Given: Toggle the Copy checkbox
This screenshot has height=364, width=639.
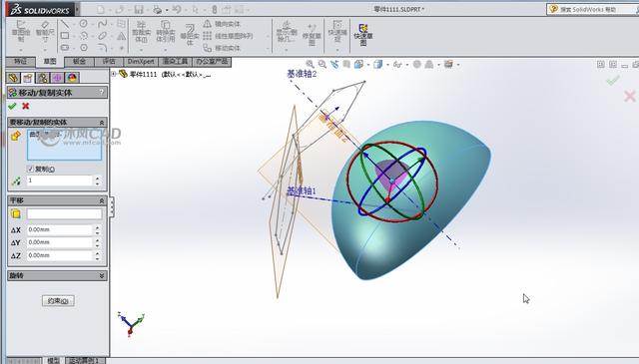Looking at the screenshot, I should point(30,169).
